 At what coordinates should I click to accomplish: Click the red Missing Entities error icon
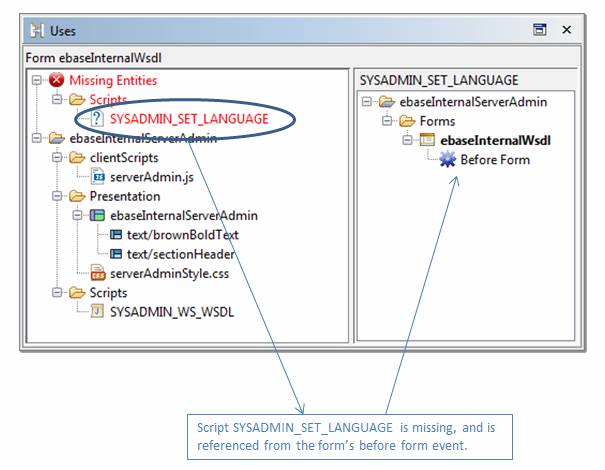55,81
